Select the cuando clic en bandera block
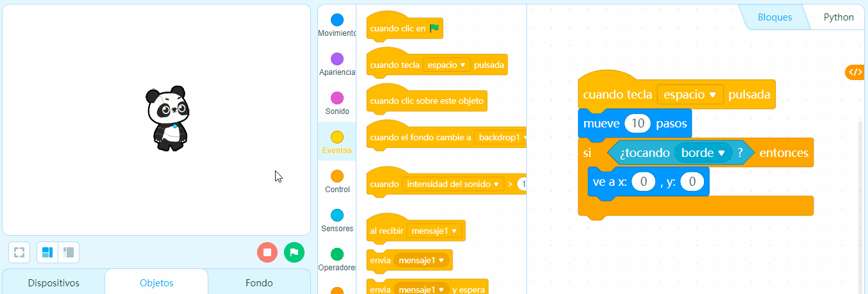 [x=405, y=28]
